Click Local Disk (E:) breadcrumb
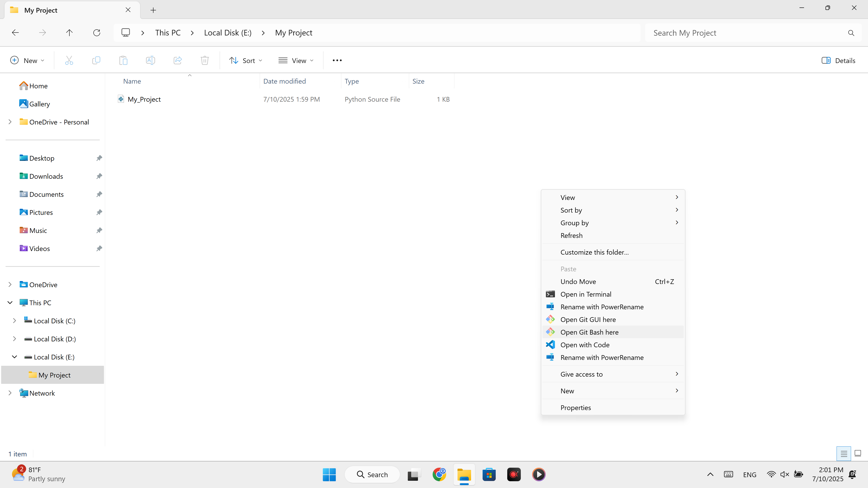The image size is (868, 488). click(x=228, y=33)
